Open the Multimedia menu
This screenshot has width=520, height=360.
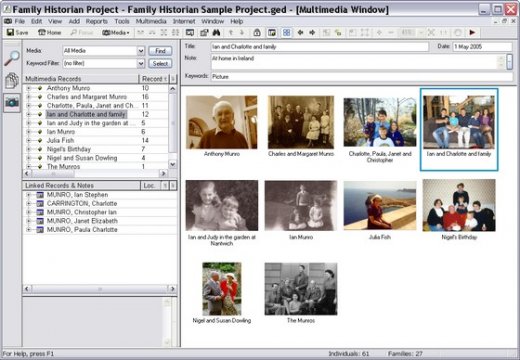click(151, 21)
